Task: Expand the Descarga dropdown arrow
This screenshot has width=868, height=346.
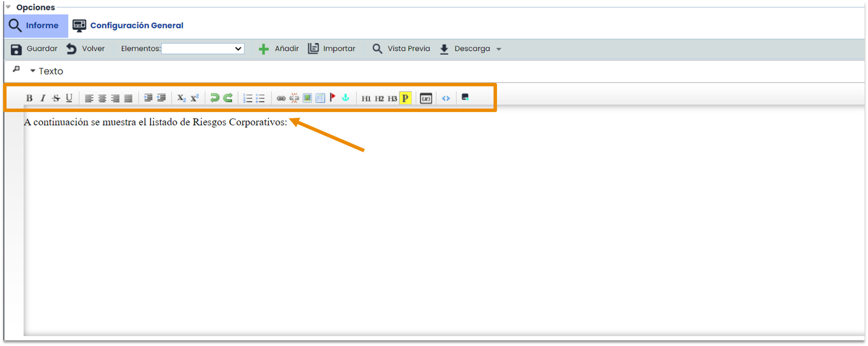Action: point(499,49)
